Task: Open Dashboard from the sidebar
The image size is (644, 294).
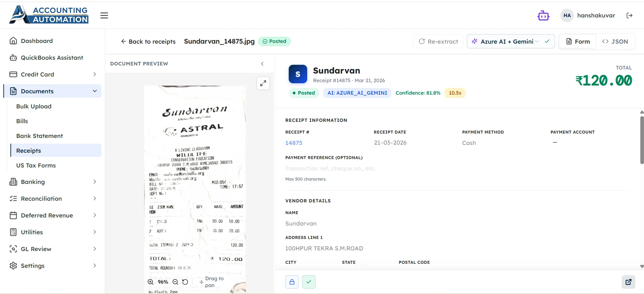Action: (x=53, y=41)
